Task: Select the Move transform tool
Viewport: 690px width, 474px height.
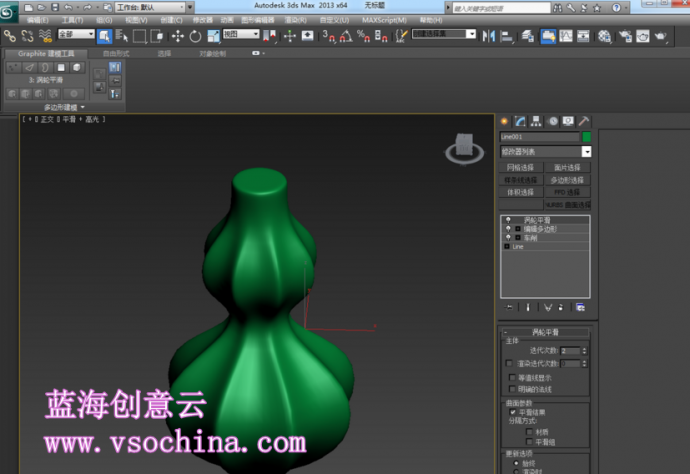Action: [x=178, y=36]
